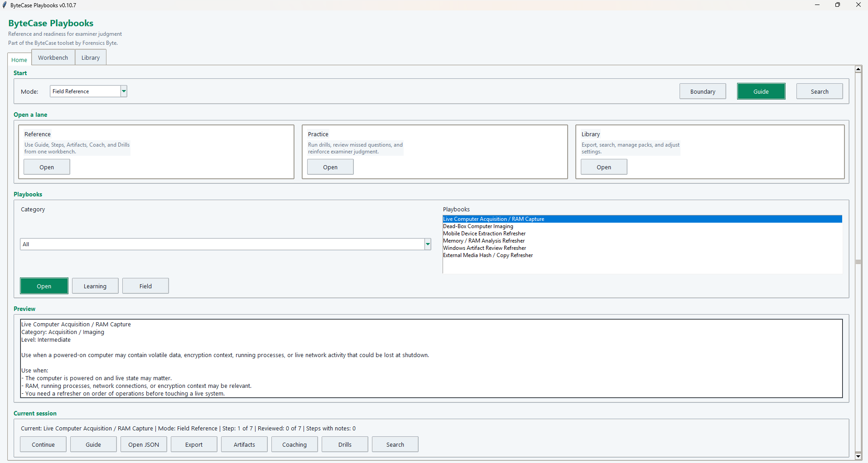
Task: Click the Export button
Action: [x=194, y=444]
